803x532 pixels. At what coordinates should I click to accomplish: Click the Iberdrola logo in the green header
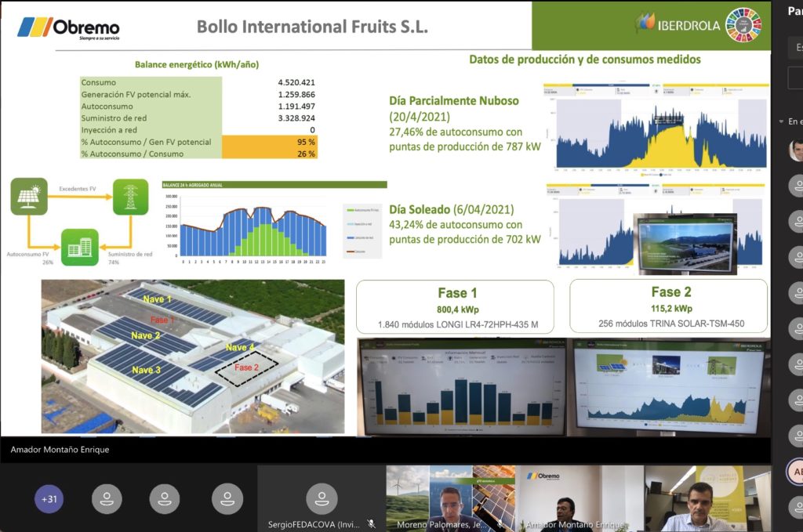(x=678, y=24)
